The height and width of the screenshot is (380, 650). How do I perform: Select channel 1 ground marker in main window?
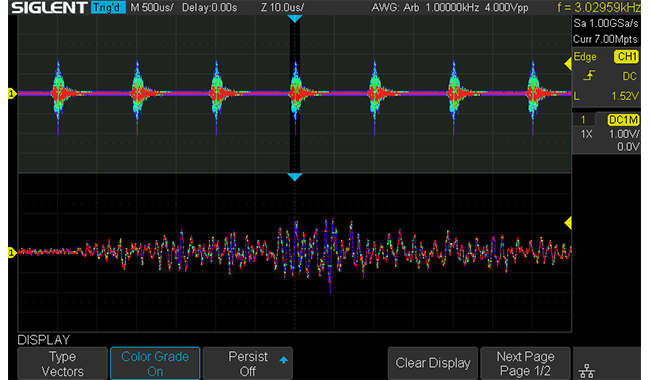[x=12, y=94]
